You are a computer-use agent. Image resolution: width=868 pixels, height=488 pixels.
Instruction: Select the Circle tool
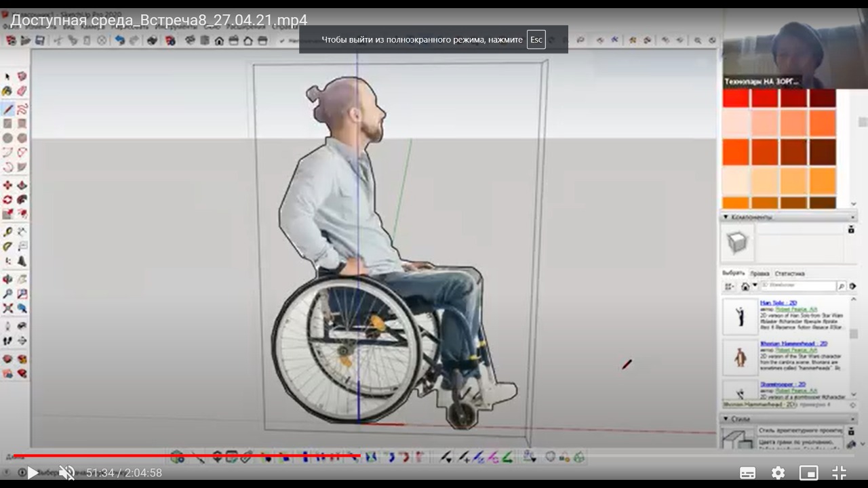point(7,138)
